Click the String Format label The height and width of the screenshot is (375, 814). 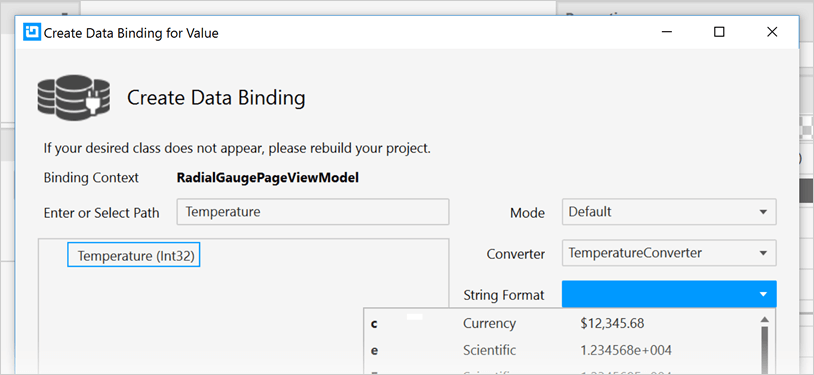[x=504, y=296]
